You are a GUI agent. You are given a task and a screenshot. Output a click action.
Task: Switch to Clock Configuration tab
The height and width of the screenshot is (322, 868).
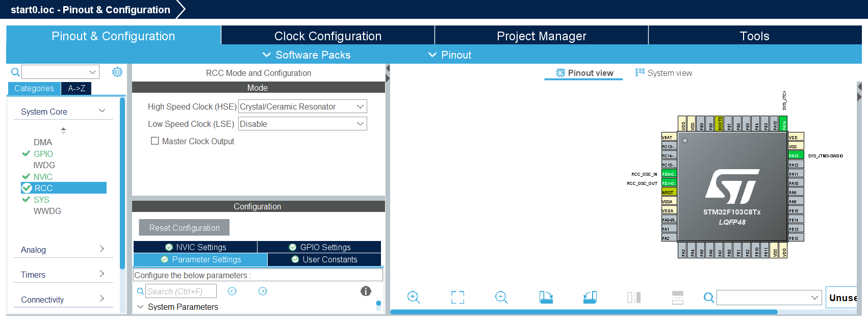coord(328,36)
